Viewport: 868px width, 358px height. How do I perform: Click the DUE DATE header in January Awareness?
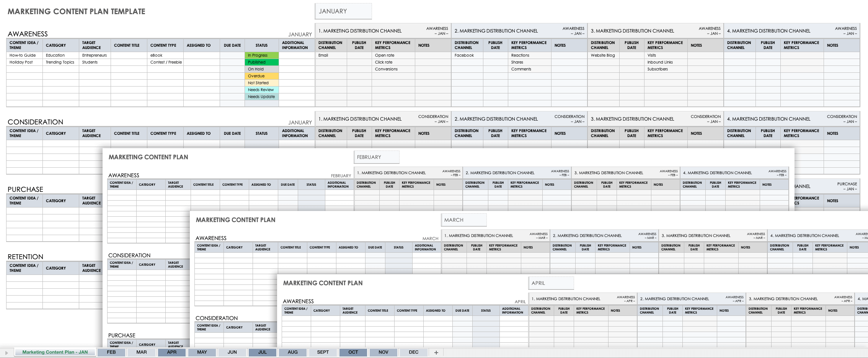pos(232,46)
